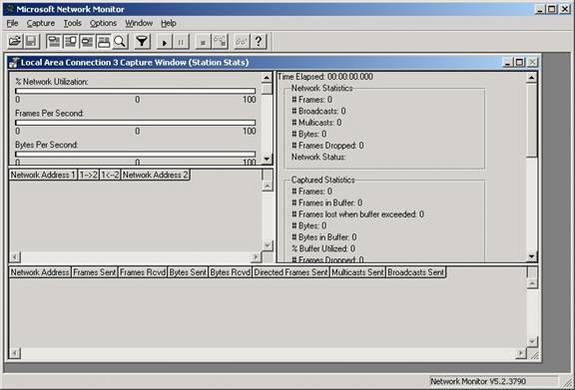The height and width of the screenshot is (390, 575).
Task: Toggle the Station Statistics pane toolbar button
Action: [x=103, y=41]
